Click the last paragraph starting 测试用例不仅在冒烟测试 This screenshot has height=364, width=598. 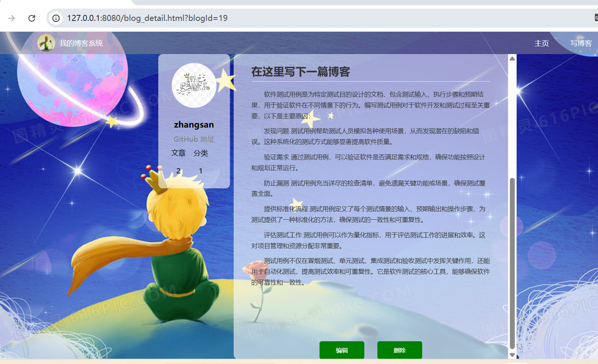(x=371, y=272)
